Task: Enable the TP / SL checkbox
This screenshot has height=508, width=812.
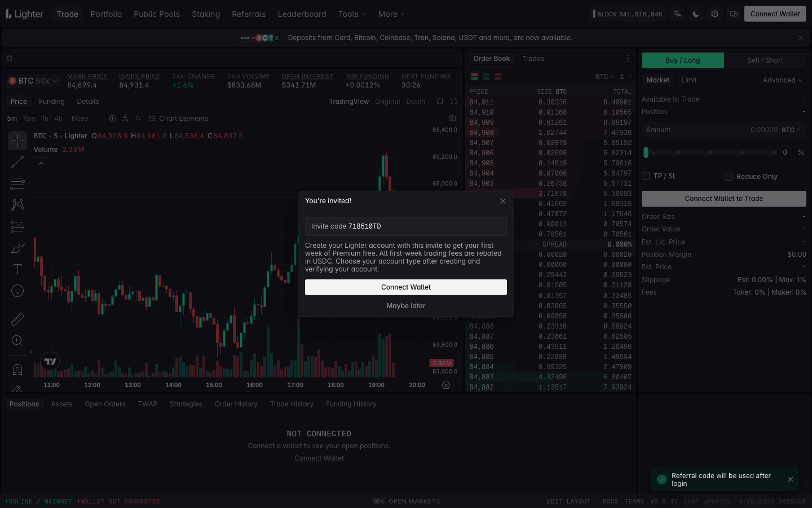Action: [x=646, y=176]
